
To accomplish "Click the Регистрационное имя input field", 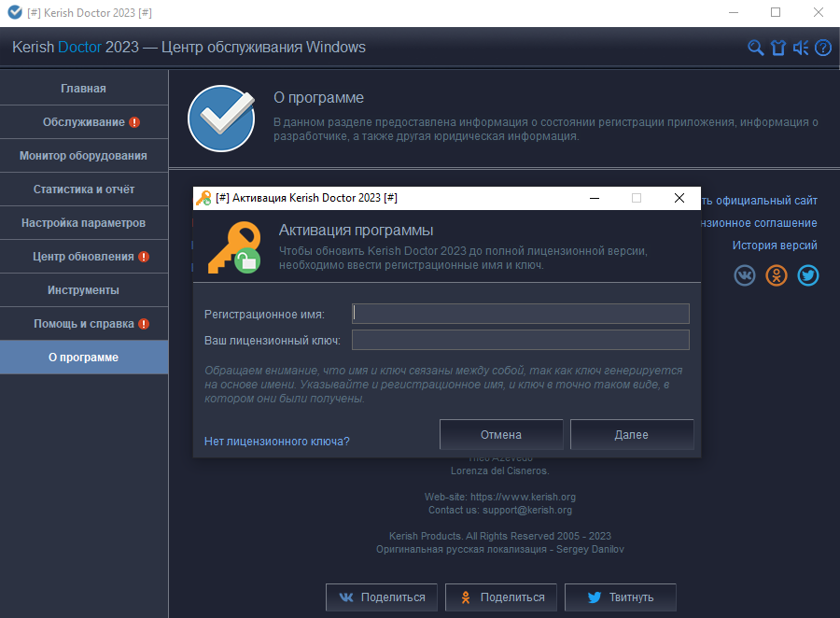I will click(x=521, y=314).
